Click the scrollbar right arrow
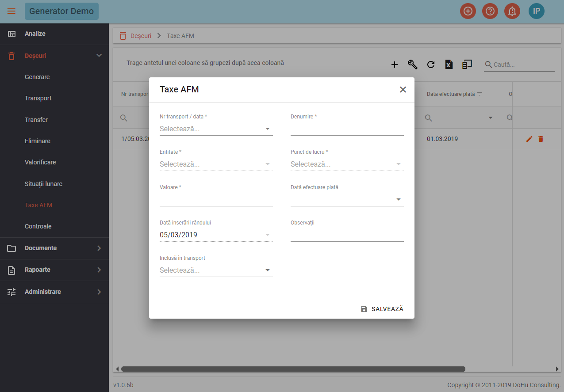Viewport: 564px width, 392px height. (557, 369)
